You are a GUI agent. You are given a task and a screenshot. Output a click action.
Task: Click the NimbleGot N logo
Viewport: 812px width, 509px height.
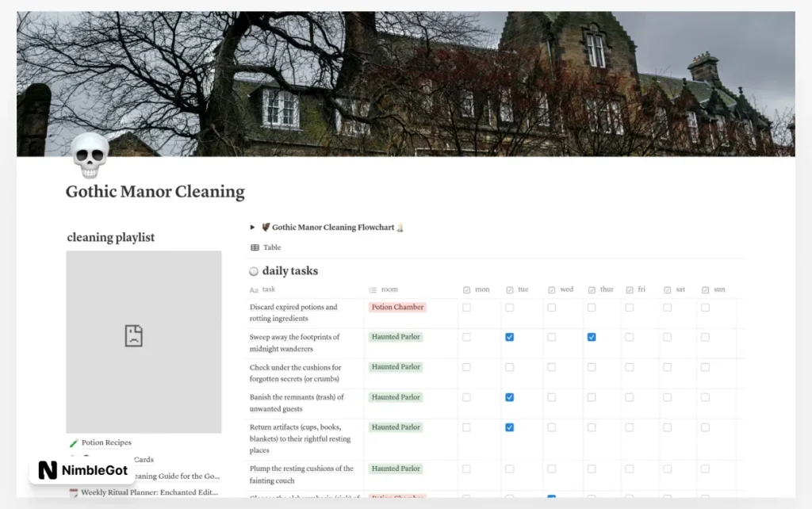(48, 470)
